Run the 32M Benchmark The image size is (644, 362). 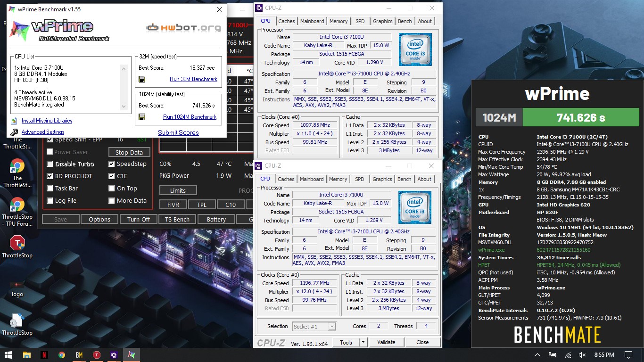click(x=193, y=79)
